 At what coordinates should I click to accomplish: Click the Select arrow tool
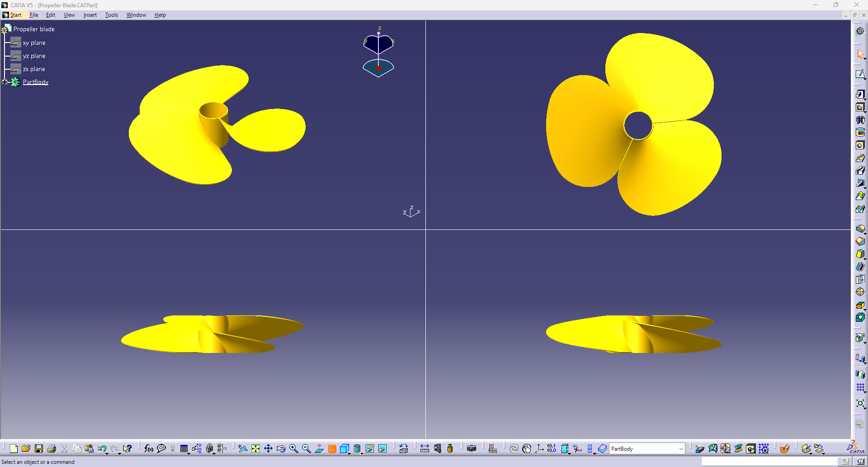pos(860,54)
